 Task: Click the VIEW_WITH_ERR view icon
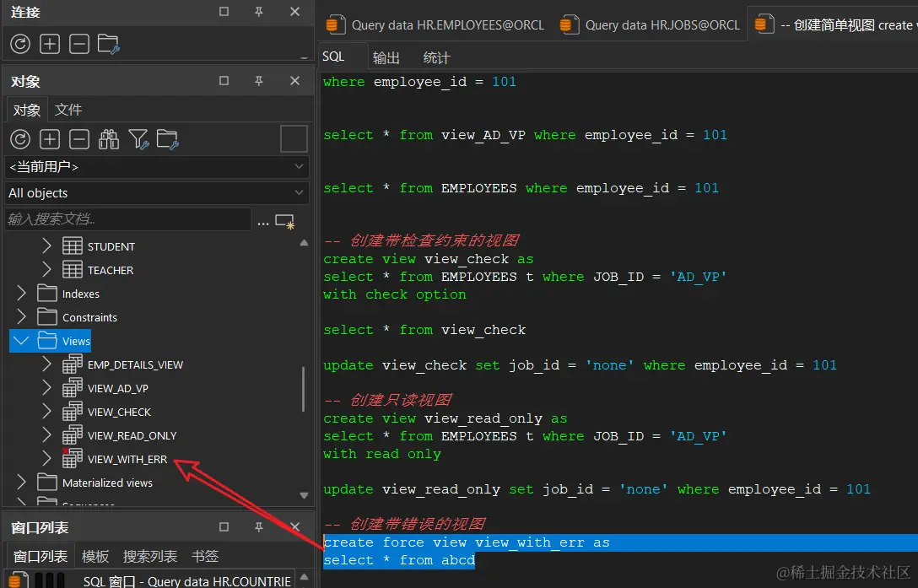pos(73,459)
